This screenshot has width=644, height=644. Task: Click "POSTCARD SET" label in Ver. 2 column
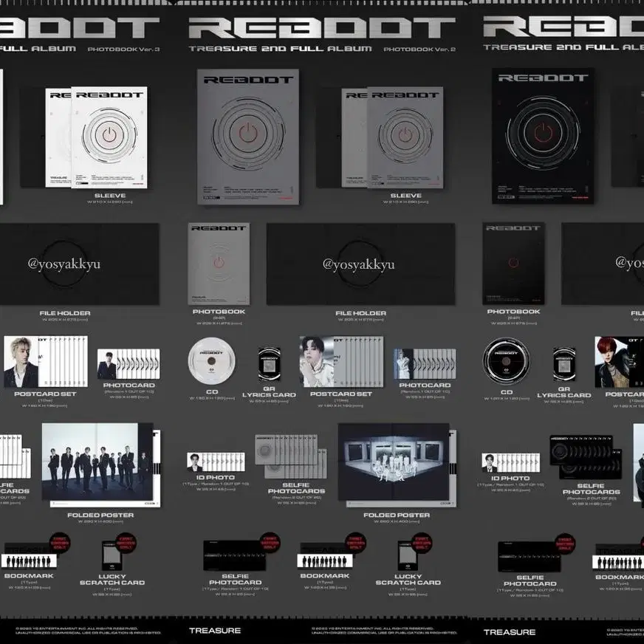click(x=341, y=394)
